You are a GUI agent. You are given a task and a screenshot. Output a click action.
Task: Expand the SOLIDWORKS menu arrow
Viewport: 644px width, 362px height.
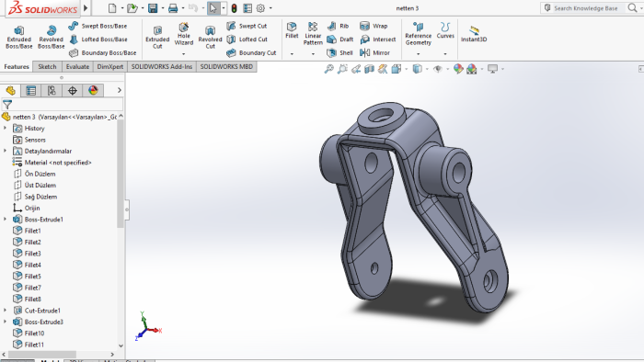coord(86,8)
